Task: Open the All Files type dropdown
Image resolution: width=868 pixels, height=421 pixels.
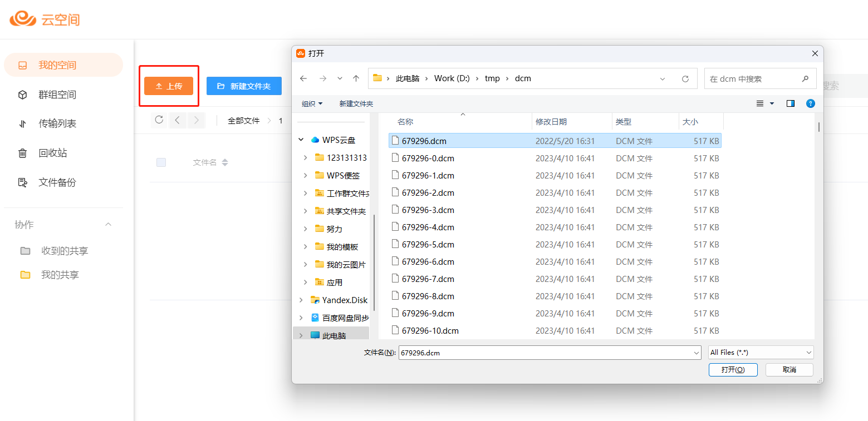Action: 761,353
